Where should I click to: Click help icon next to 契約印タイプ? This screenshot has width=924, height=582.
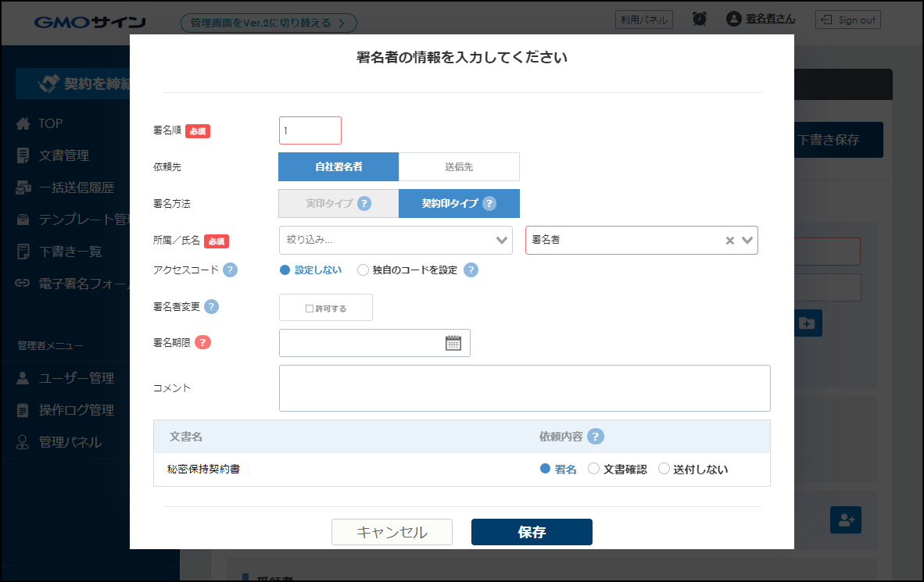click(489, 204)
